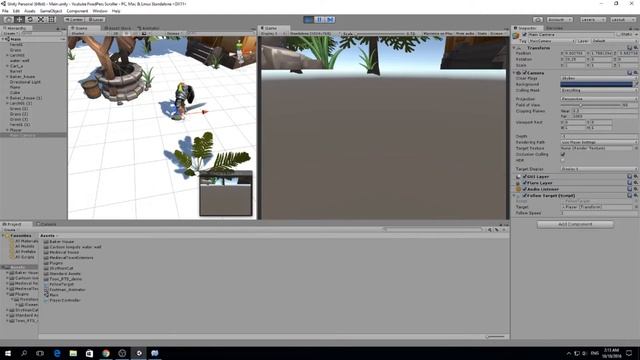
Task: Disable the Audio Listener component
Action: point(525,189)
